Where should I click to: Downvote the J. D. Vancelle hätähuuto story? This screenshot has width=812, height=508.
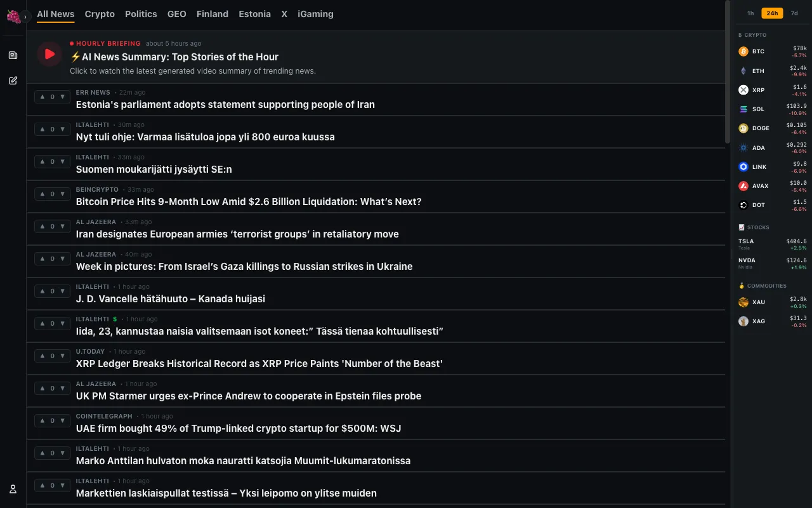point(62,291)
